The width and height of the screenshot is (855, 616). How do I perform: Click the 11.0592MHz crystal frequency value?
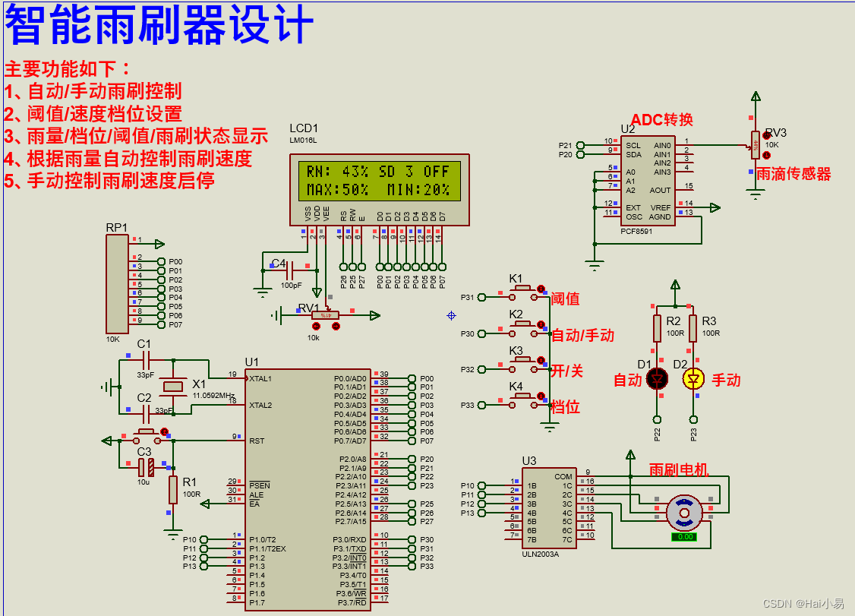(214, 396)
